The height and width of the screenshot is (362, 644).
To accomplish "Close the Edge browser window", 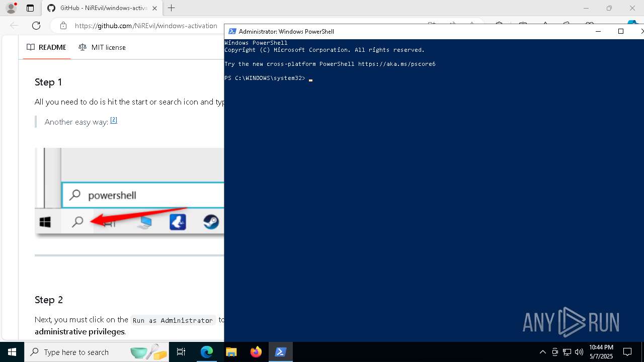I will point(632,8).
